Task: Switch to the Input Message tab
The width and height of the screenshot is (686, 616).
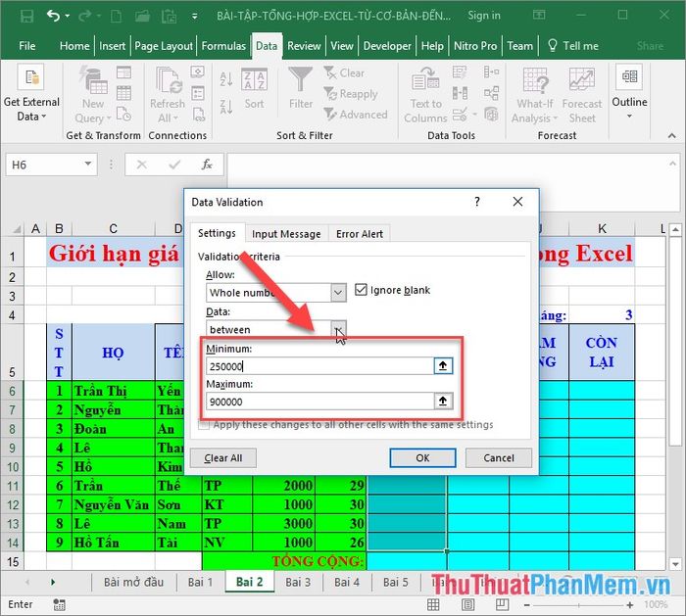Action: tap(286, 234)
